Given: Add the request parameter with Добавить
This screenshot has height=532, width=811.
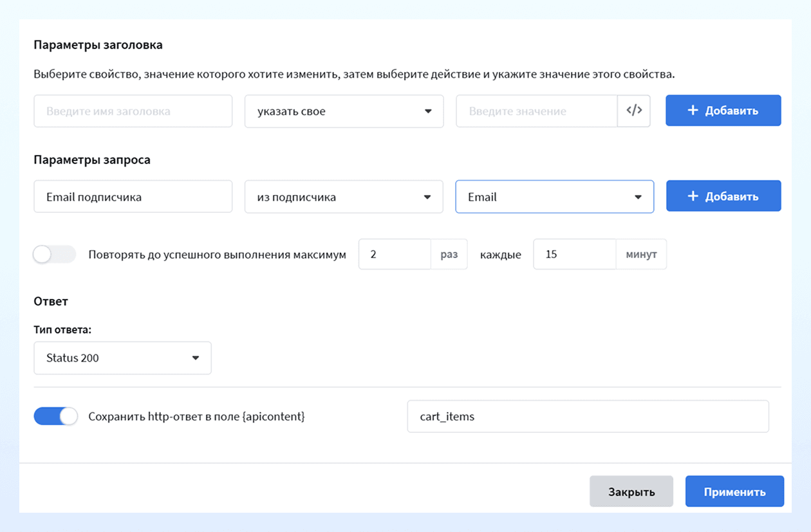Looking at the screenshot, I should 723,196.
